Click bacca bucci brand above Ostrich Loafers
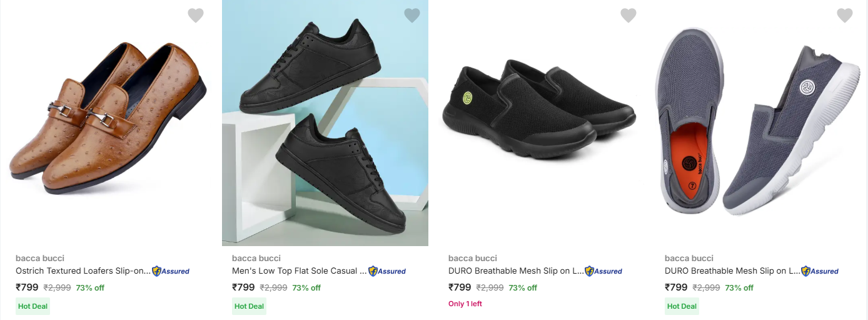868x320 pixels. coord(40,258)
